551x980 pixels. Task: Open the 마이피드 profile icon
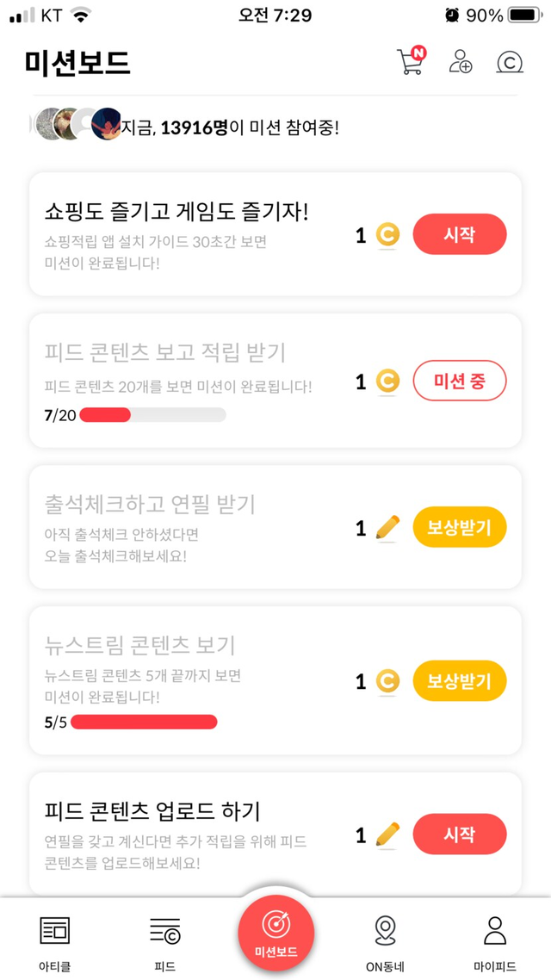click(495, 930)
